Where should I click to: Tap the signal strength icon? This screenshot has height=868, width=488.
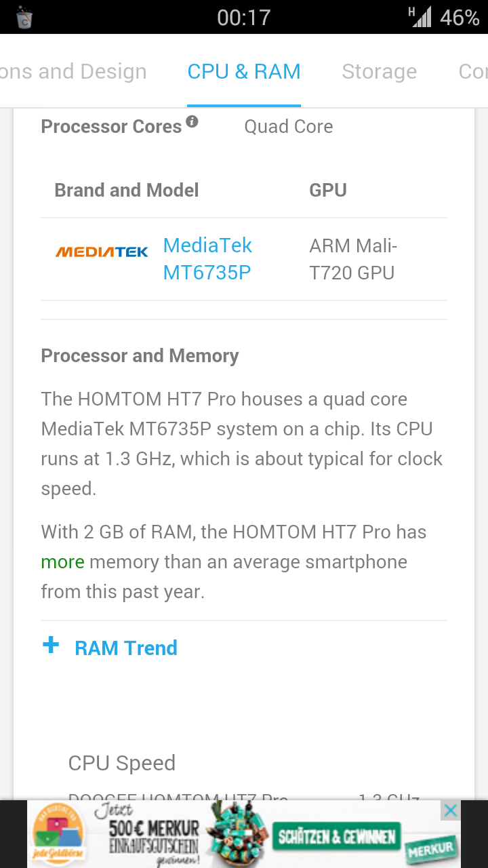[420, 17]
